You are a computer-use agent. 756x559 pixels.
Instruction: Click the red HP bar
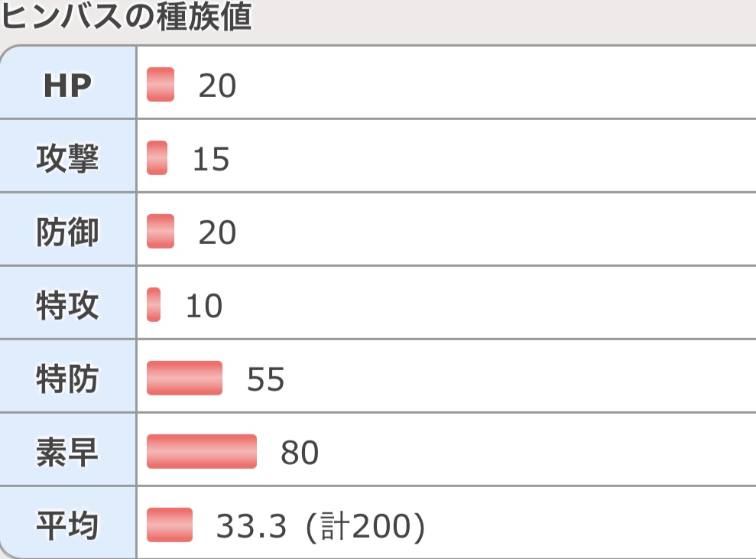tap(161, 84)
